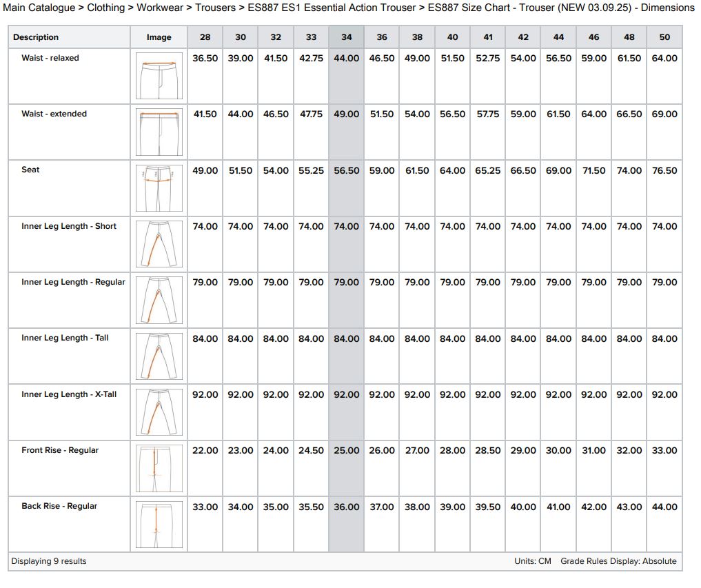Viewport: 701px width, 588px height.
Task: Go to Trousers breadcrumb level
Action: click(x=215, y=8)
